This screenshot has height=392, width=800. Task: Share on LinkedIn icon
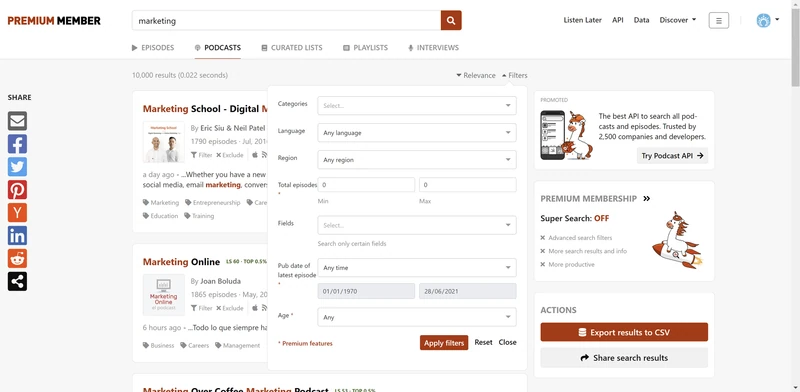[x=17, y=236]
